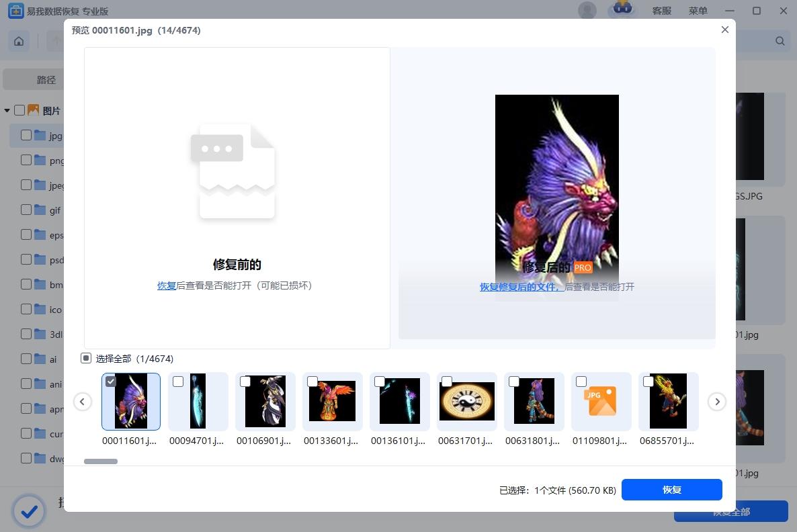The height and width of the screenshot is (532, 797).
Task: Toggle the 选择全部 checkbox
Action: [86, 358]
